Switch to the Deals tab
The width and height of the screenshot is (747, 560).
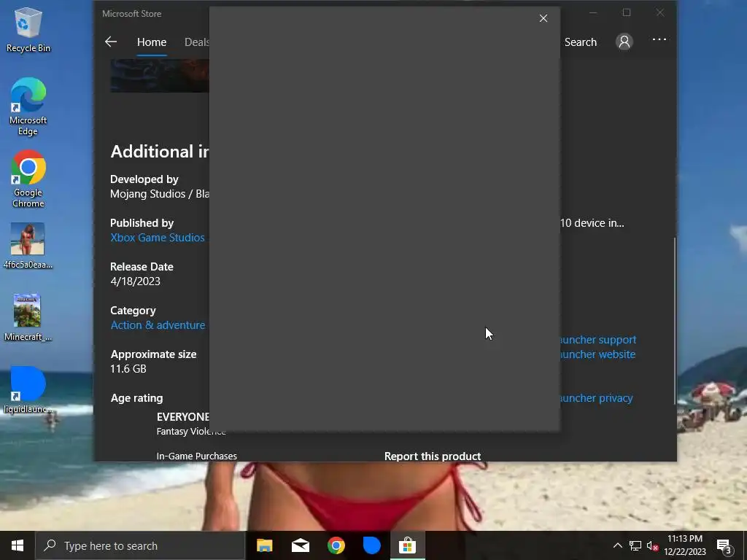click(x=197, y=42)
